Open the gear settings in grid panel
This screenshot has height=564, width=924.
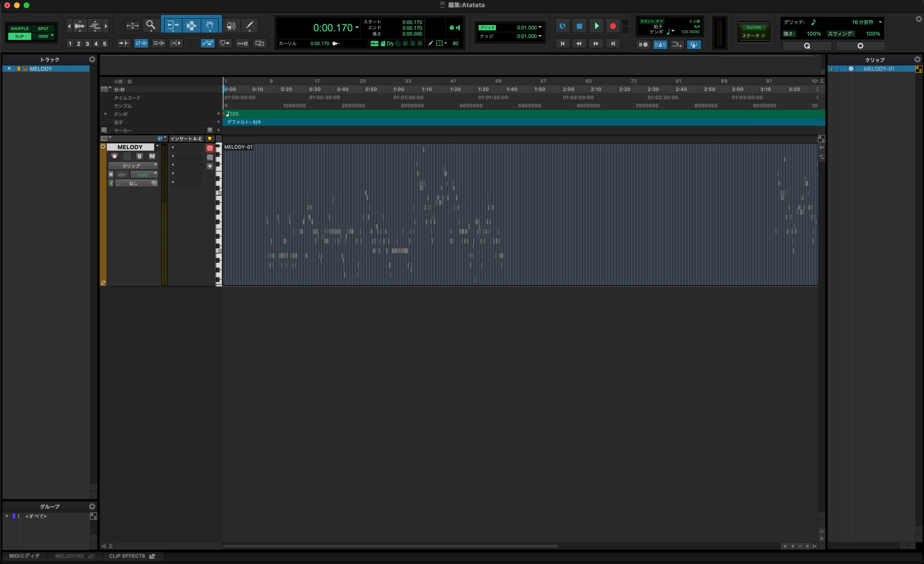(x=860, y=46)
